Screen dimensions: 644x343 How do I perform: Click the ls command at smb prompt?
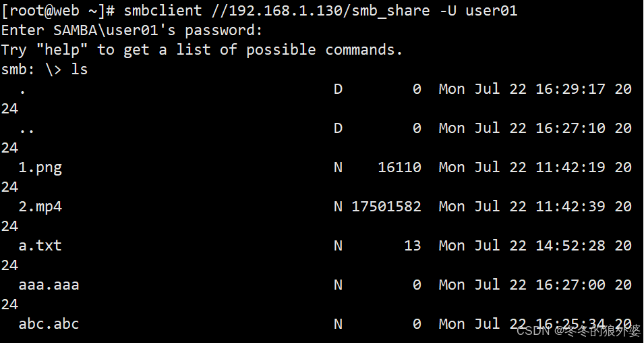(80, 69)
